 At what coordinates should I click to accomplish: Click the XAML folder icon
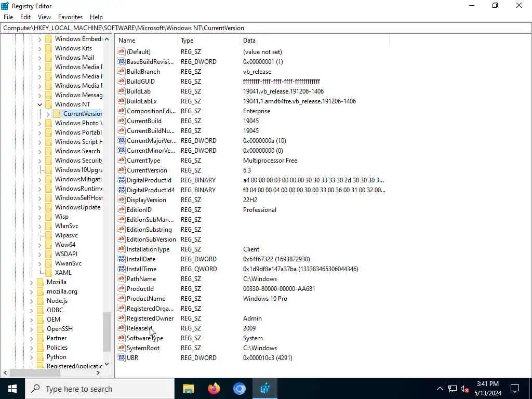(48, 272)
